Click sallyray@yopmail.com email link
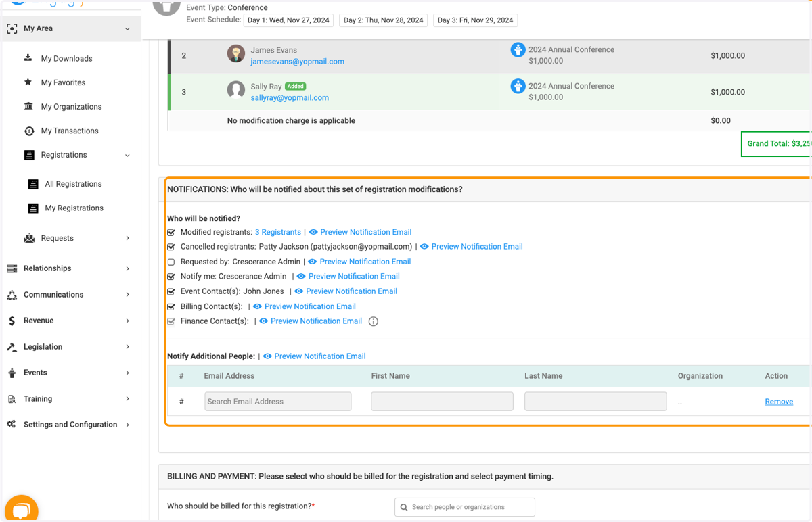The height and width of the screenshot is (522, 812). point(290,98)
